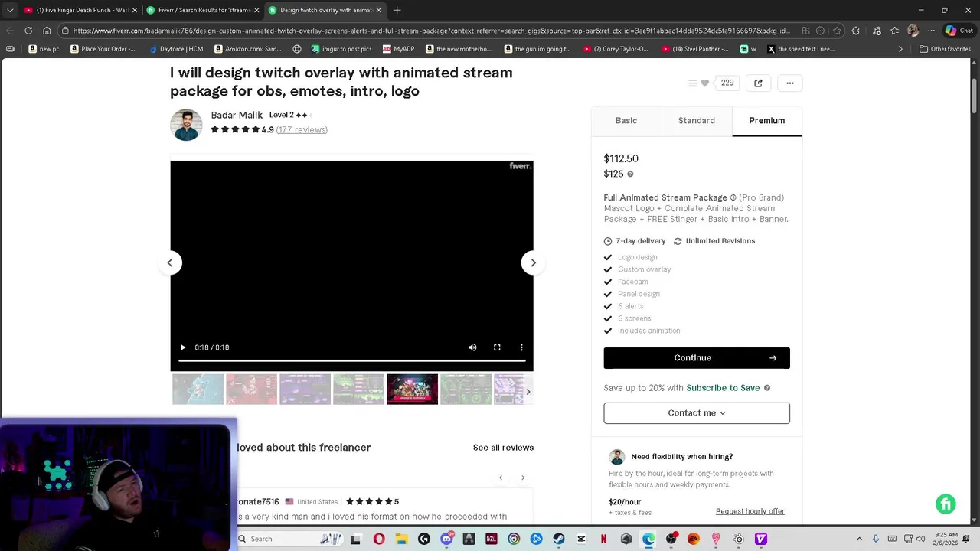Click the address bar URL
Image resolution: width=980 pixels, height=551 pixels.
pyautogui.click(x=431, y=31)
